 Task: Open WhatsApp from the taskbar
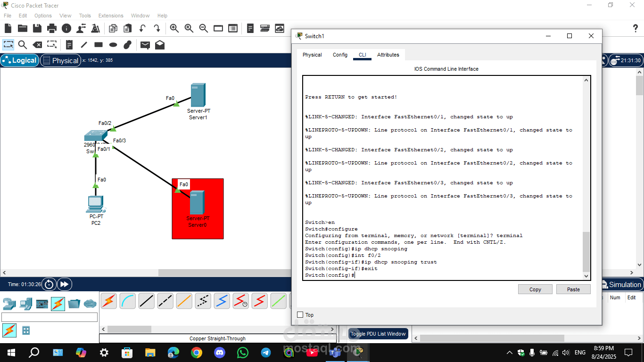tap(243, 353)
